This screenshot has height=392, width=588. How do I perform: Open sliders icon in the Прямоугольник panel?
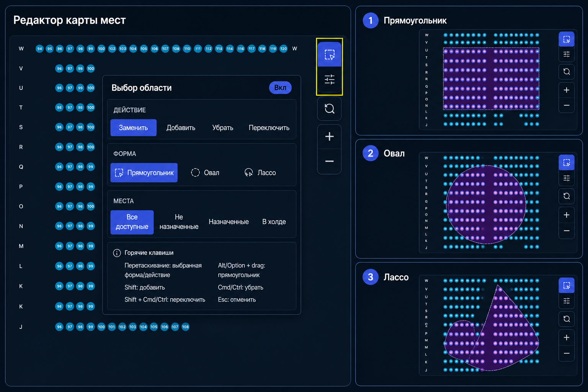[567, 54]
